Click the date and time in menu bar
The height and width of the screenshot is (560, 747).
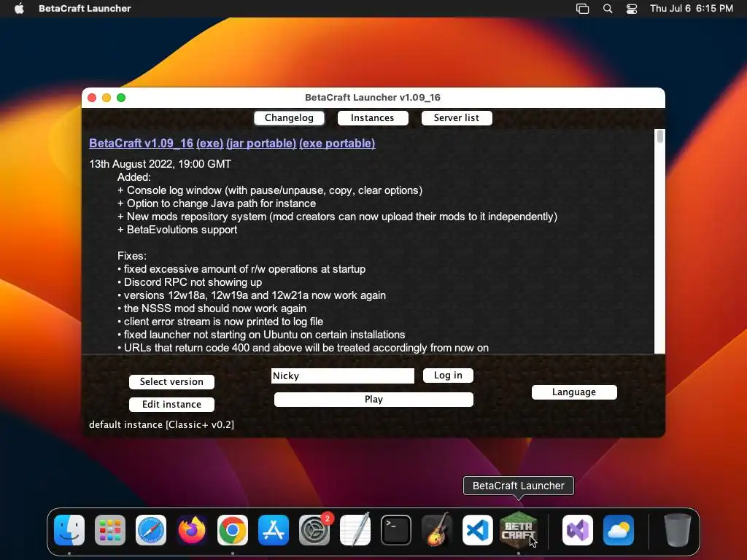692,9
